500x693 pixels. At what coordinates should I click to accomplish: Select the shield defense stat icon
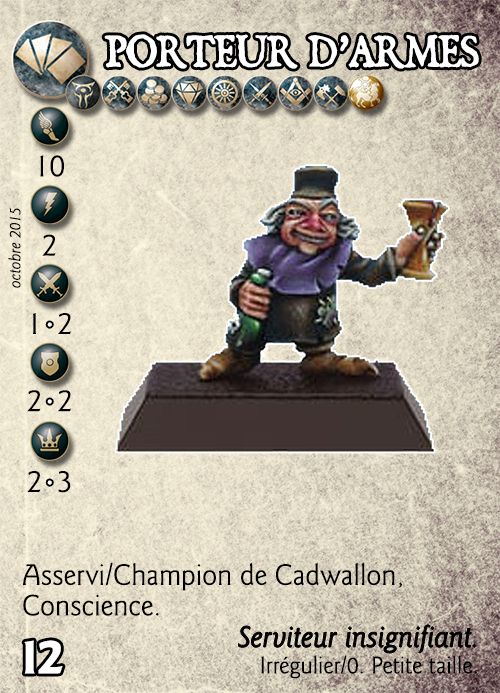(50, 363)
